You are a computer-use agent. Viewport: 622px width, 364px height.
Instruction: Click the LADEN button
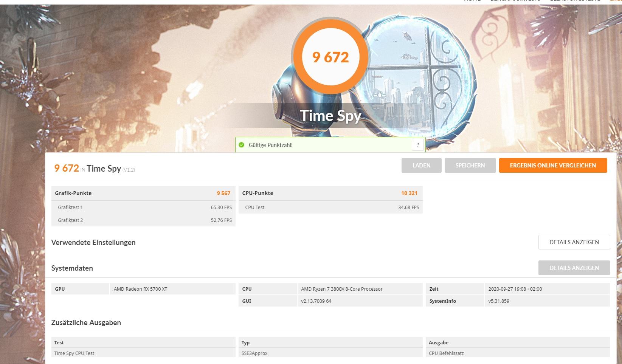(x=421, y=165)
